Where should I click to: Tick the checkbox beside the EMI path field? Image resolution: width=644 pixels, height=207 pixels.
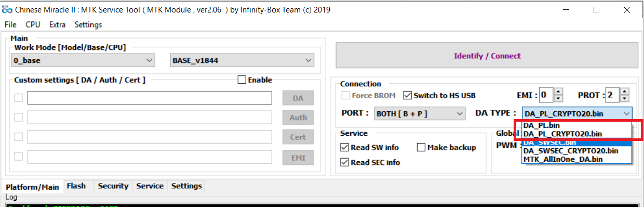(19, 156)
